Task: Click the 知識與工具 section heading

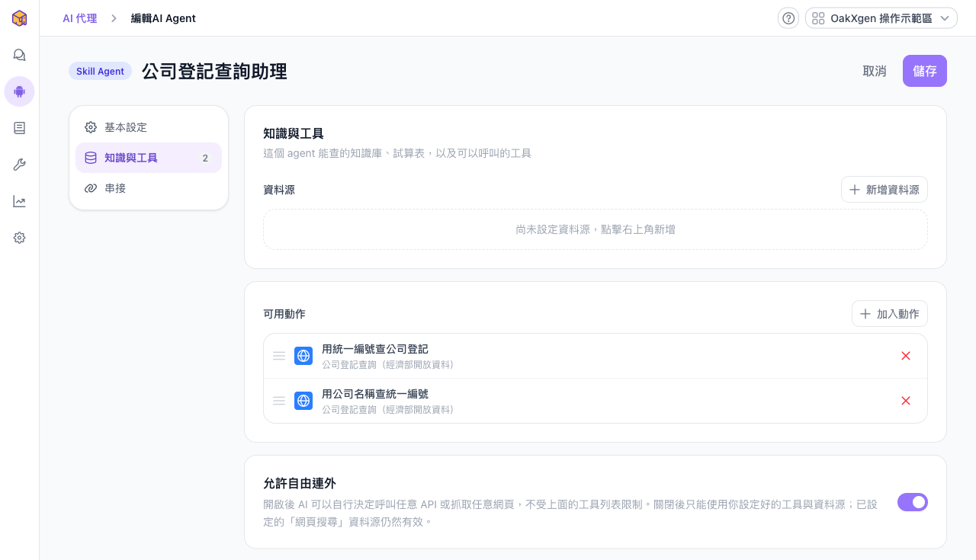Action: pyautogui.click(x=294, y=133)
